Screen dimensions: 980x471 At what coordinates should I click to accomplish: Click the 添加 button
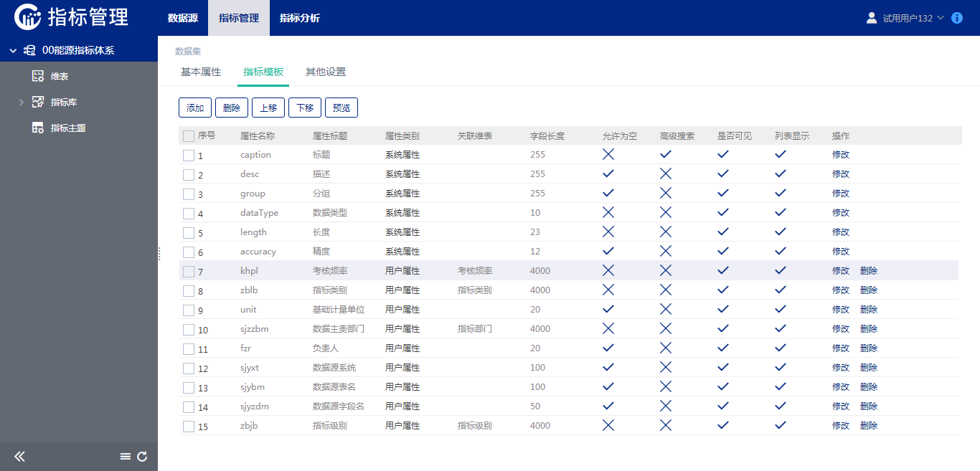pyautogui.click(x=194, y=107)
